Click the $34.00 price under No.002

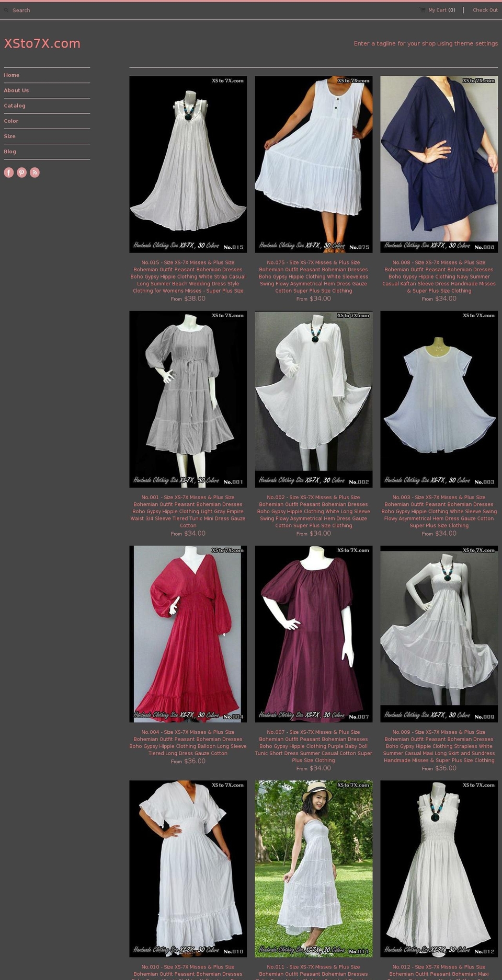(x=320, y=533)
